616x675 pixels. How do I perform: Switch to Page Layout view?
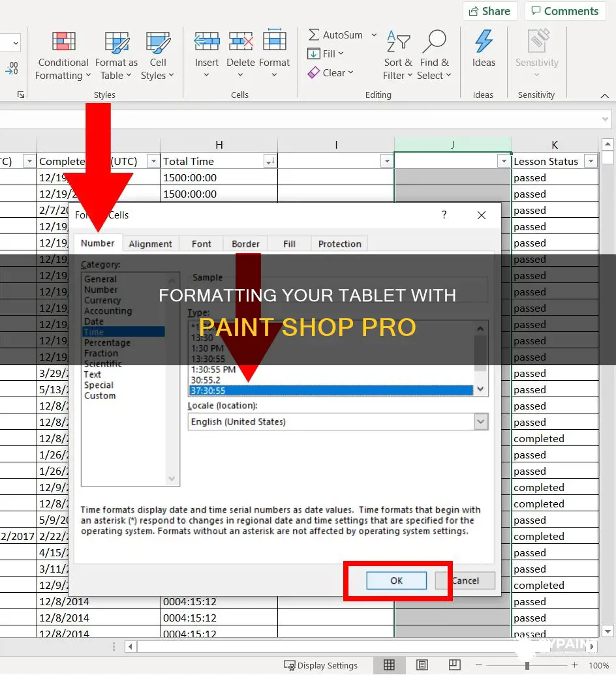[x=422, y=665]
